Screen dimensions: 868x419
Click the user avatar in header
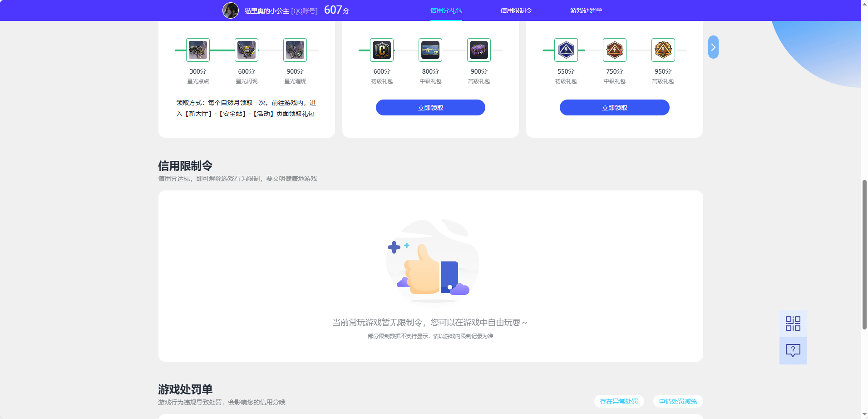coord(231,10)
